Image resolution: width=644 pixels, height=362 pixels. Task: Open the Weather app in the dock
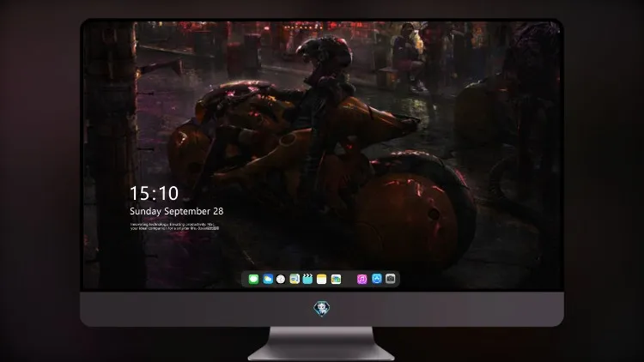click(x=268, y=279)
